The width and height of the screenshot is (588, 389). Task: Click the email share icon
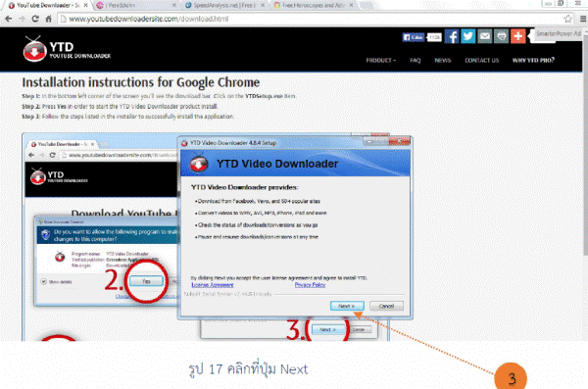click(x=484, y=36)
